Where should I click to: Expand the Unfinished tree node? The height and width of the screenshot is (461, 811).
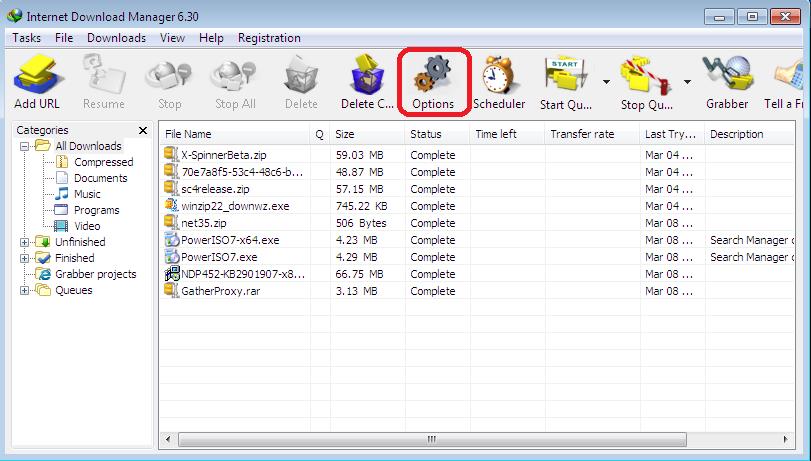pyautogui.click(x=24, y=242)
